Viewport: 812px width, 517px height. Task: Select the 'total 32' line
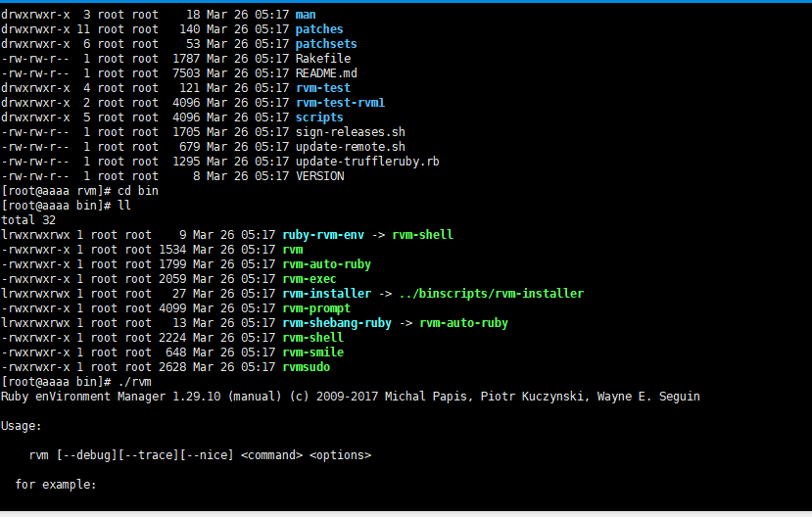tap(28, 220)
